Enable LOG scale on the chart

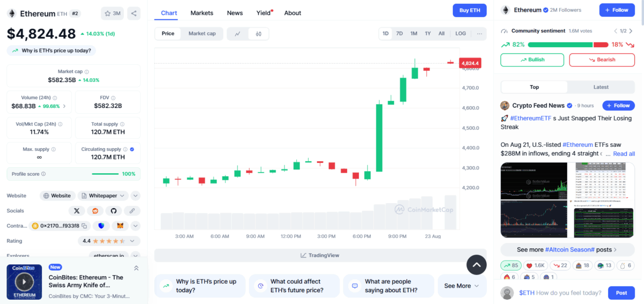pyautogui.click(x=460, y=33)
